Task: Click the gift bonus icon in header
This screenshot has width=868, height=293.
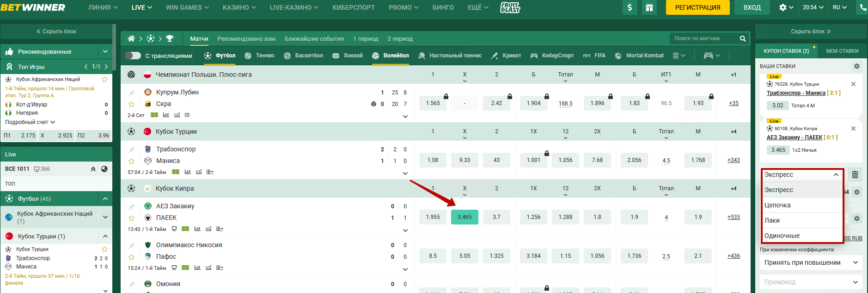Action: click(x=649, y=7)
